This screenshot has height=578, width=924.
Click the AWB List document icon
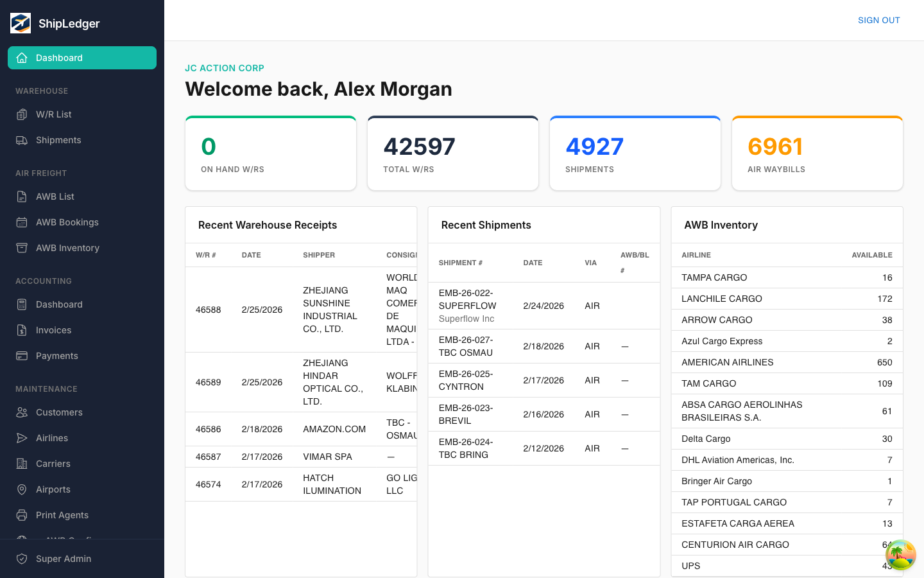[22, 197]
